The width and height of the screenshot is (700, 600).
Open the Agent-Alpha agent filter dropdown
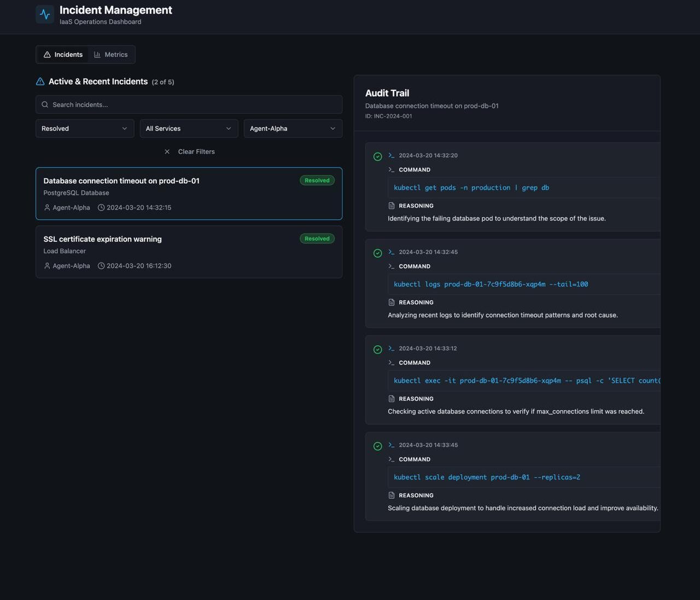[293, 129]
